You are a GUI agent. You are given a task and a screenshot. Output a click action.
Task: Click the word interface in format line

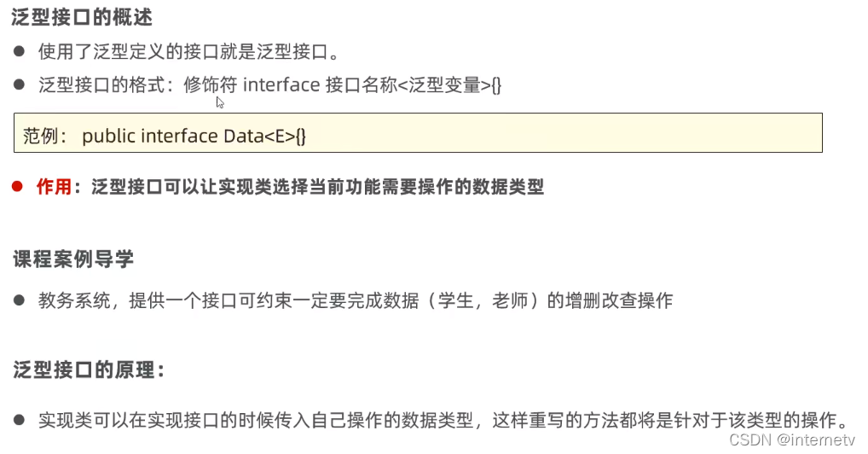pyautogui.click(x=281, y=84)
